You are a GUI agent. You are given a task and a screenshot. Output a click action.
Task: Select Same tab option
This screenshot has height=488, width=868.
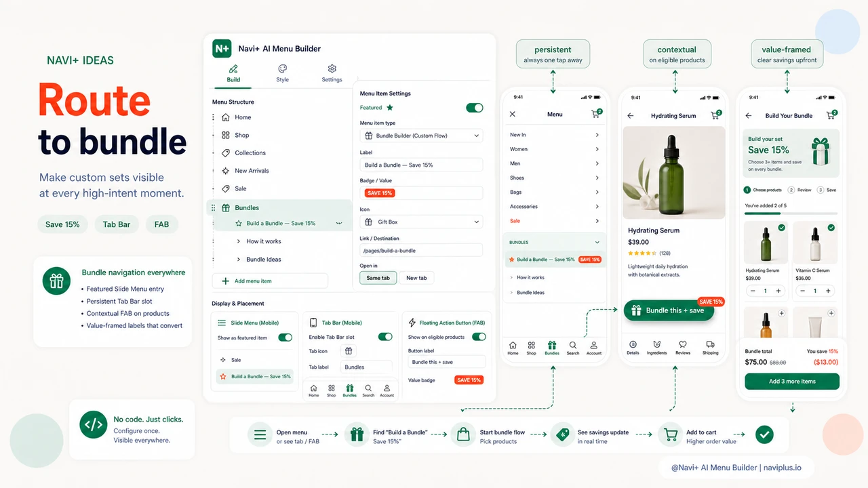[378, 278]
